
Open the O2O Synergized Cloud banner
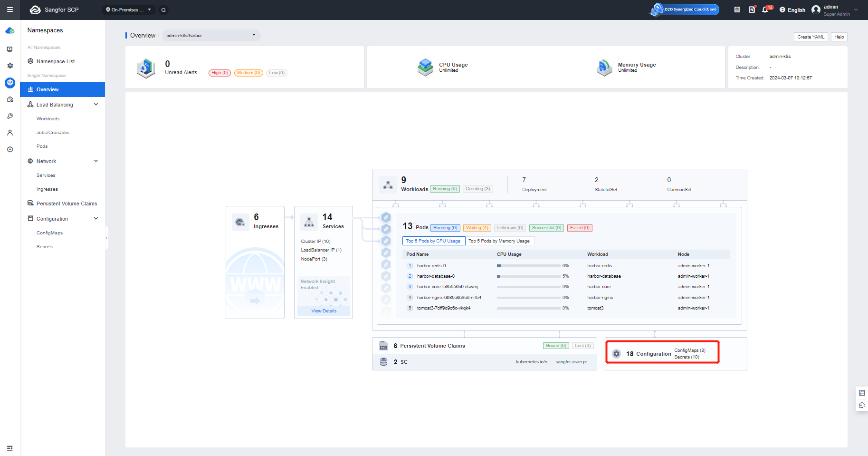click(685, 10)
